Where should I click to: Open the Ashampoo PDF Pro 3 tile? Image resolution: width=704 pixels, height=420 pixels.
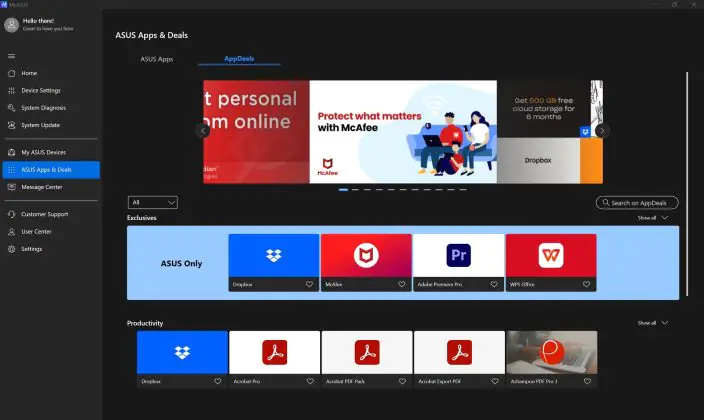(552, 359)
